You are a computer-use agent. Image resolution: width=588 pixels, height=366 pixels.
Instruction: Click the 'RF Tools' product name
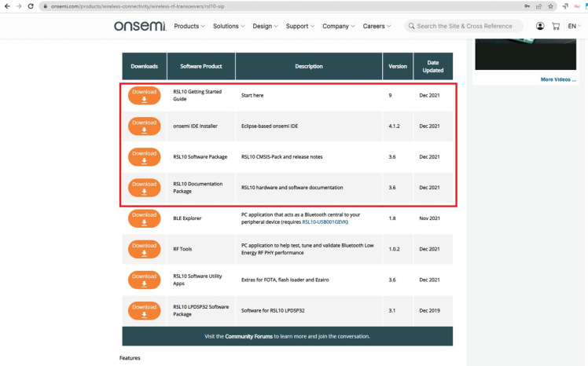click(x=182, y=249)
